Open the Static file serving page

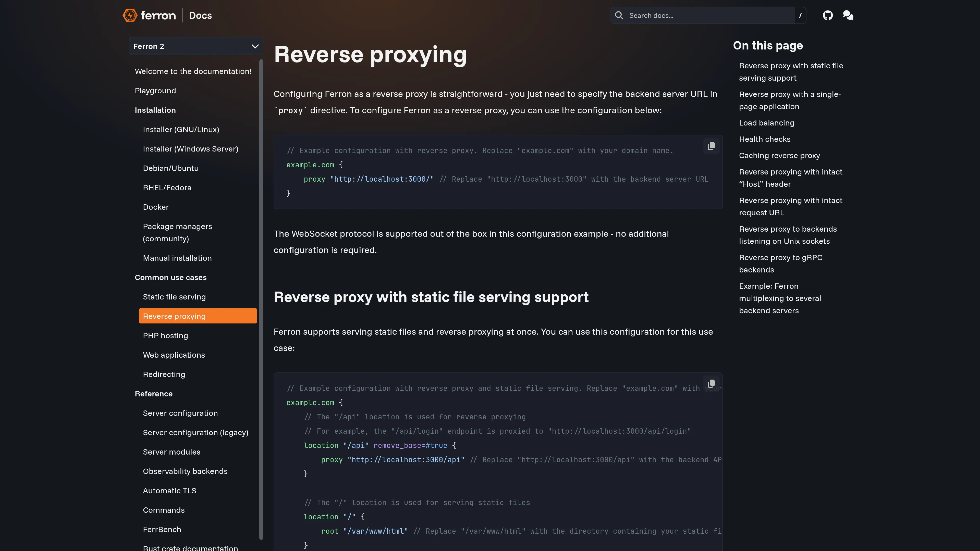174,297
